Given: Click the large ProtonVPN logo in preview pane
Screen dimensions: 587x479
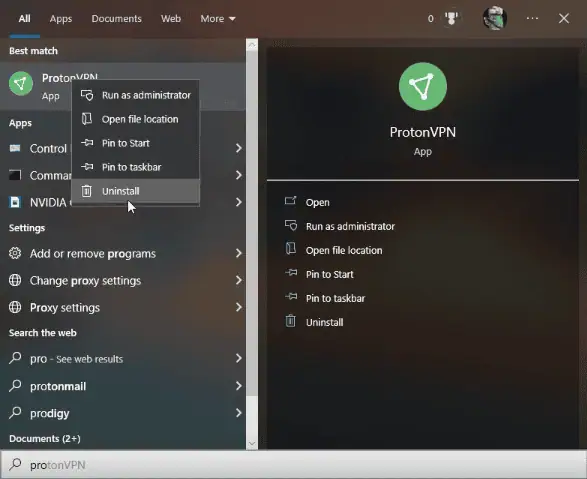Looking at the screenshot, I should pyautogui.click(x=423, y=86).
